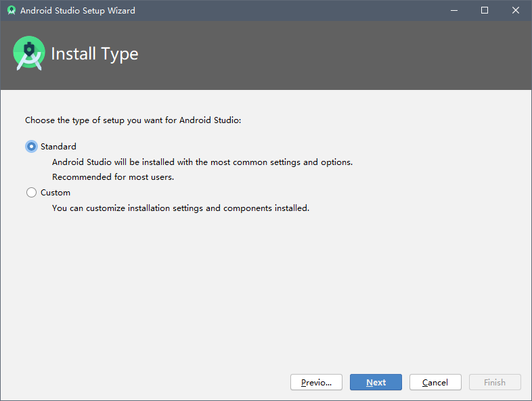Cancel the setup wizard
Screen dimensions: 532x401
coord(435,382)
